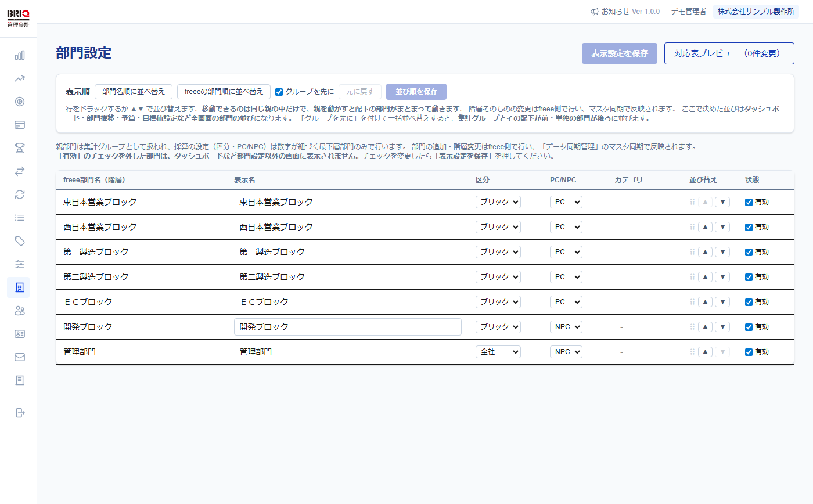
Task: Click freeeの部門順に並べ替え button
Action: (x=224, y=92)
